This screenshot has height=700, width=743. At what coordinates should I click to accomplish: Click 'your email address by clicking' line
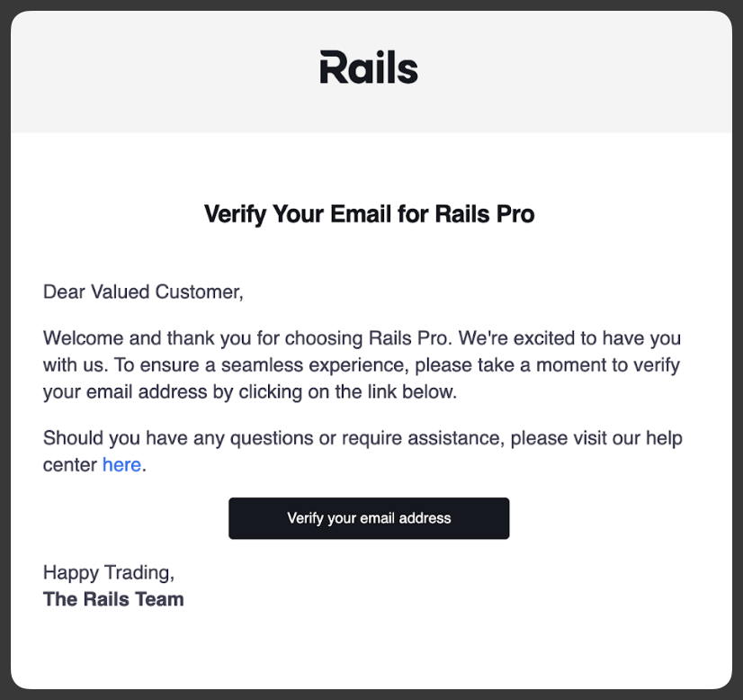pyautogui.click(x=250, y=392)
